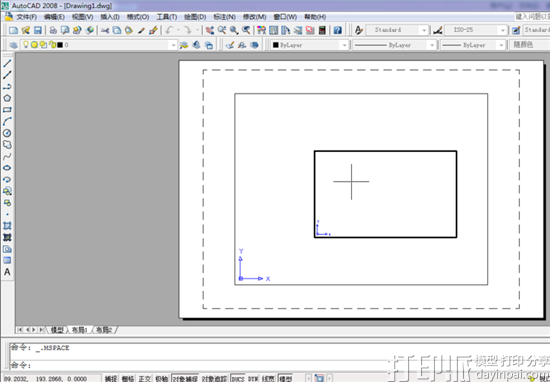Click the Plot (print) icon
This screenshot has width=550, height=382.
click(53, 30)
